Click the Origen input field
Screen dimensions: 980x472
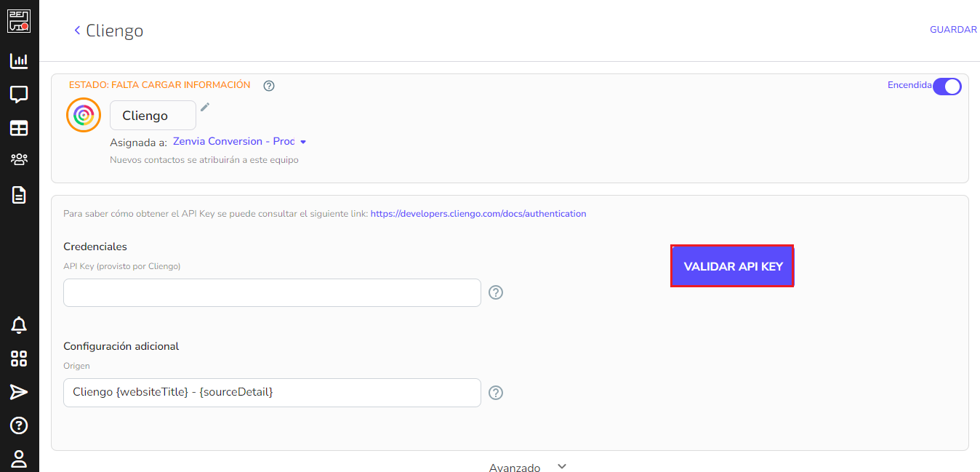point(272,393)
